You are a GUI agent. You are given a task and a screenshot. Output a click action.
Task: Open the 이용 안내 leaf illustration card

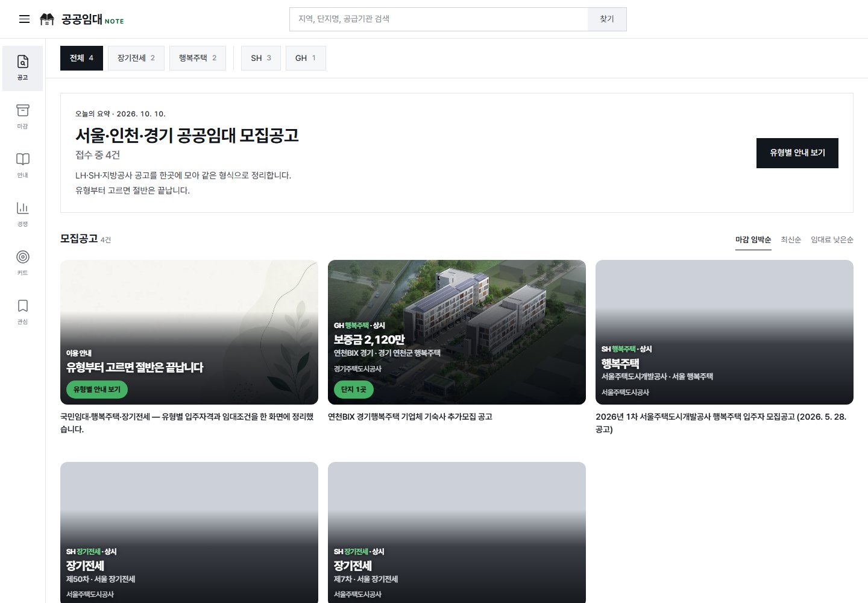189,332
